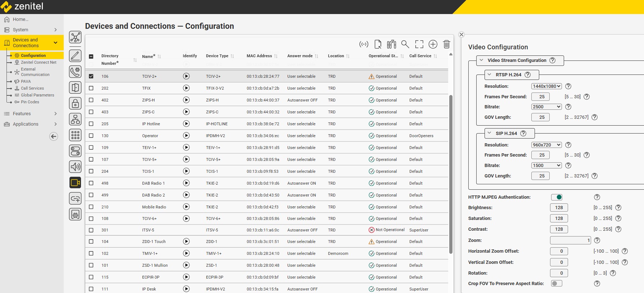Screen dimensions: 644x293
Task: Check the DAB Radio 1 row checkbox
Action: (91, 183)
